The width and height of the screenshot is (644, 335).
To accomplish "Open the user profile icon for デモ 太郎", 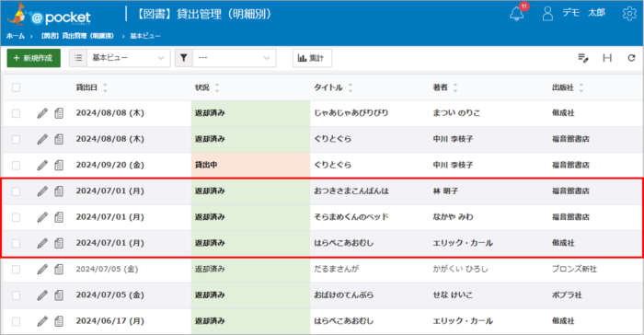I will click(547, 14).
